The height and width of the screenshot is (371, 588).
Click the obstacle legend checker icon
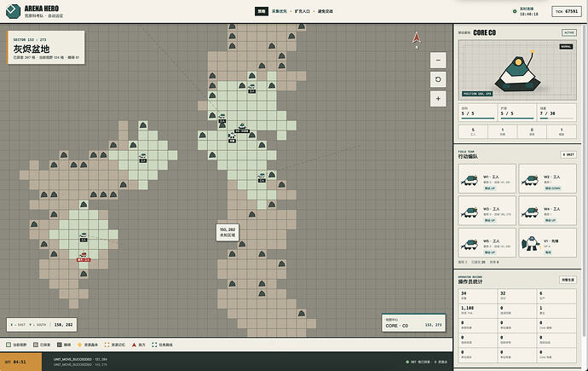coord(60,345)
